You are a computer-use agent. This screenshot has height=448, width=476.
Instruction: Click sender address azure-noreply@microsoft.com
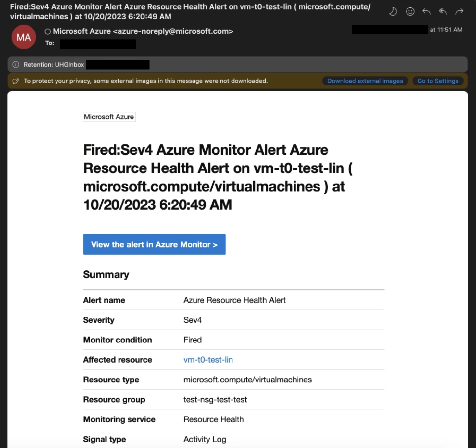(x=173, y=31)
